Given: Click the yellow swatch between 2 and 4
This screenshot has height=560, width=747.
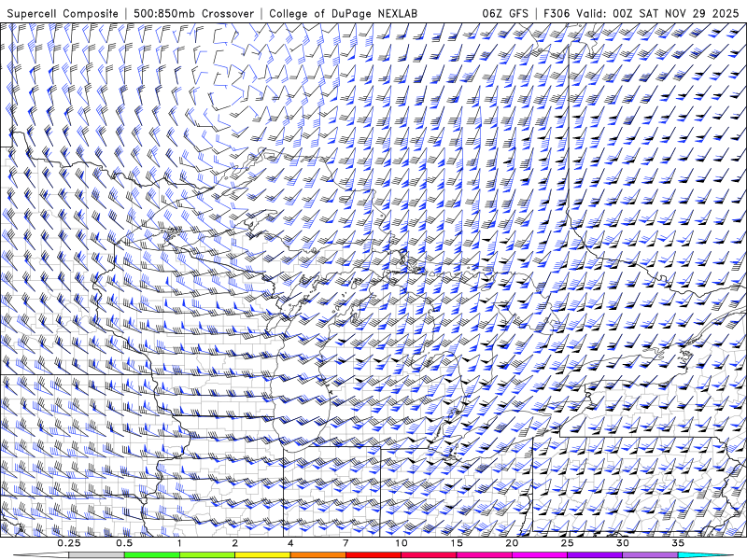Looking at the screenshot, I should (x=262, y=555).
